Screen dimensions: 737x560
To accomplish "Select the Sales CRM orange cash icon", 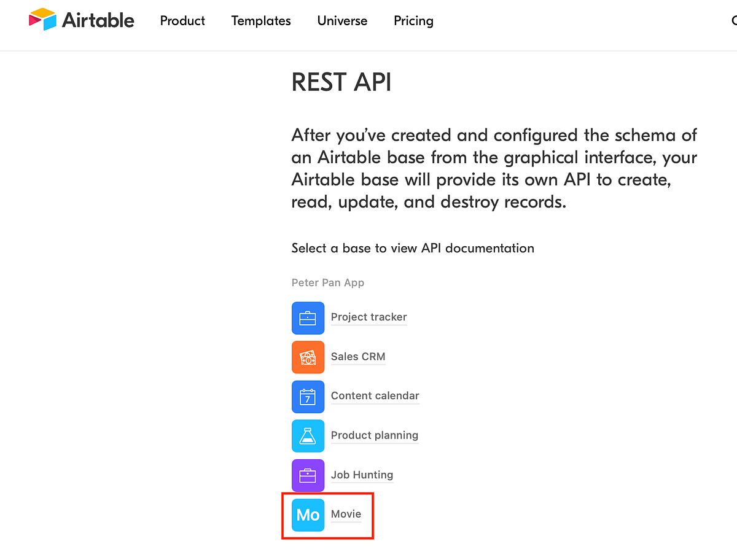I will (x=308, y=357).
